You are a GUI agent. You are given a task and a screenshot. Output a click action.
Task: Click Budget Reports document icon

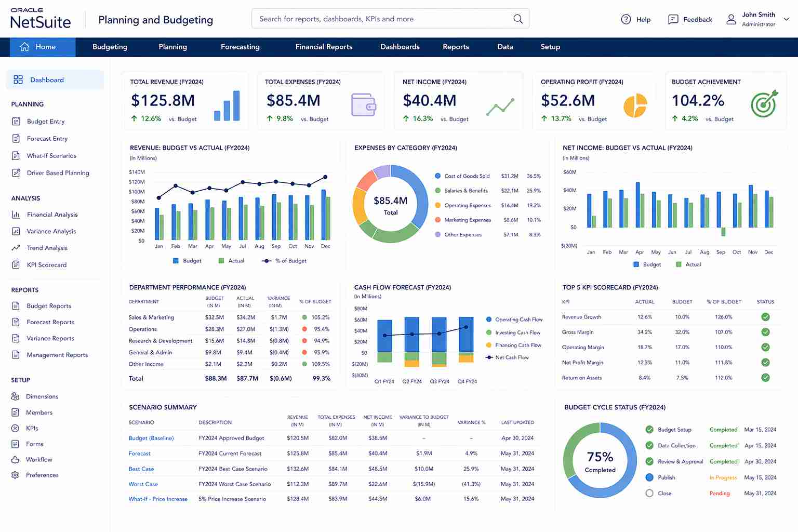tap(16, 305)
